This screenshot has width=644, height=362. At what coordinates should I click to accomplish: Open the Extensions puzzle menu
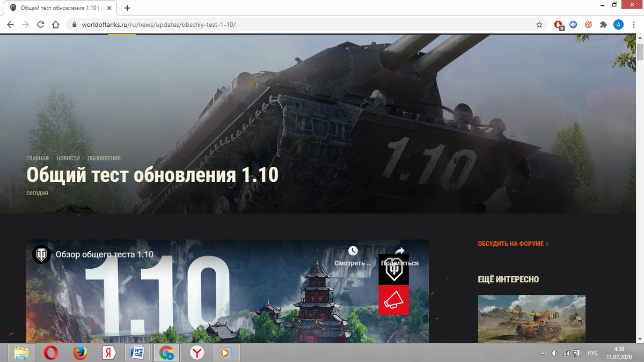click(x=603, y=25)
